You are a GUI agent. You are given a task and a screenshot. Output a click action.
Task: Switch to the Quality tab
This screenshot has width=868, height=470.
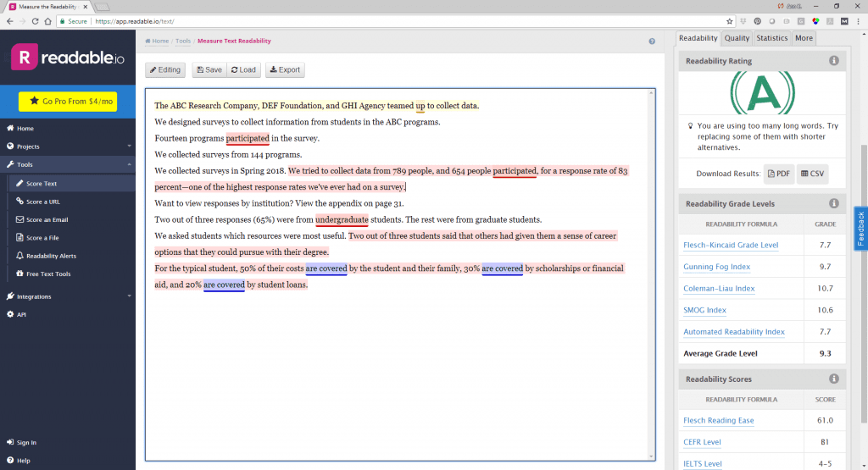pos(737,38)
